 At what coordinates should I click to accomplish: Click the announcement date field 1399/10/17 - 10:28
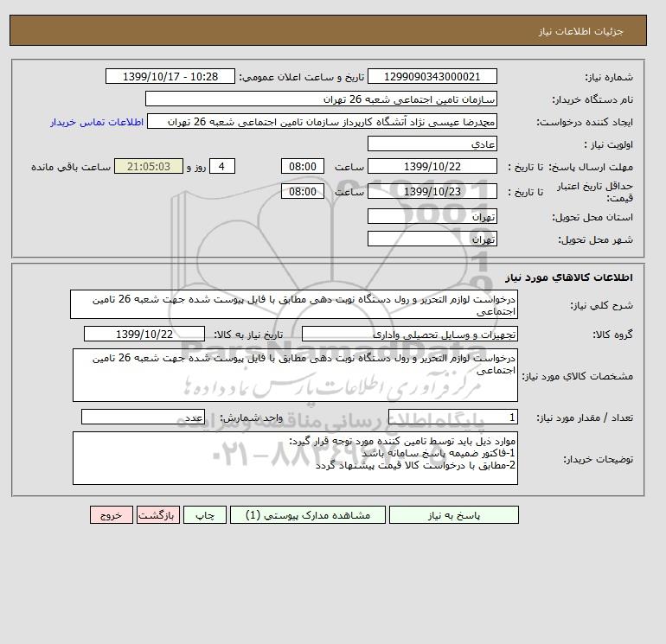(x=170, y=76)
